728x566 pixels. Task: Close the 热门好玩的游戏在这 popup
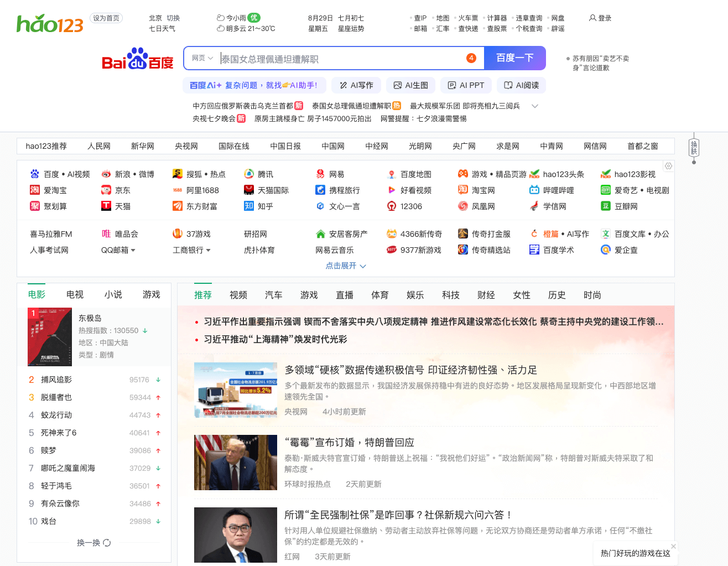point(673,546)
